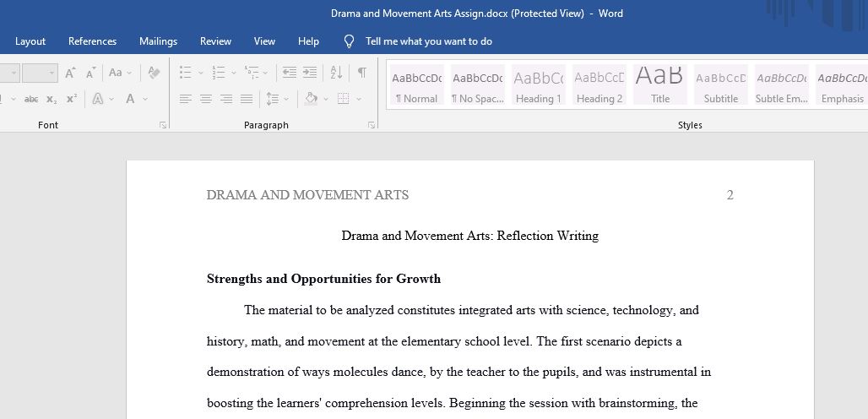Open the Layout ribbon tab
868x419 pixels.
(30, 41)
